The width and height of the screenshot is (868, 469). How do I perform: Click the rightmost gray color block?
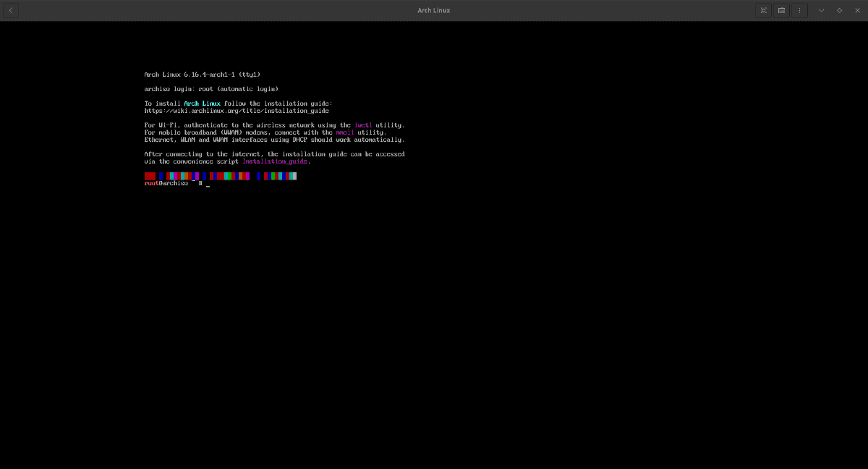point(294,176)
